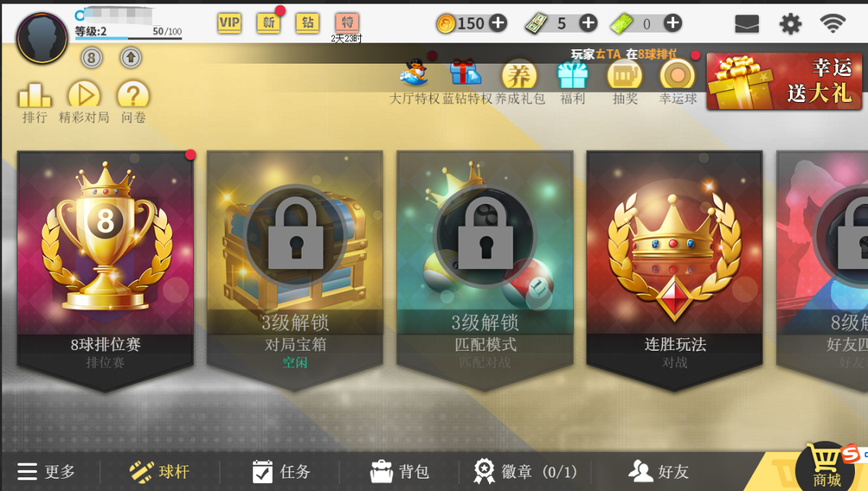Open the 福利 gift box icon

coord(572,75)
